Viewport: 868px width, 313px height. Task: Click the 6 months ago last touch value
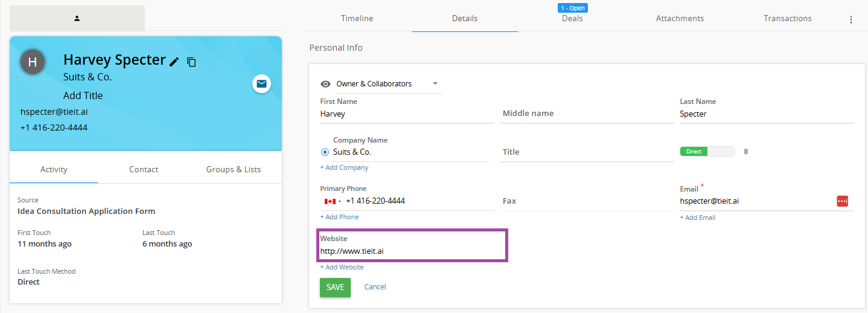pyautogui.click(x=167, y=244)
